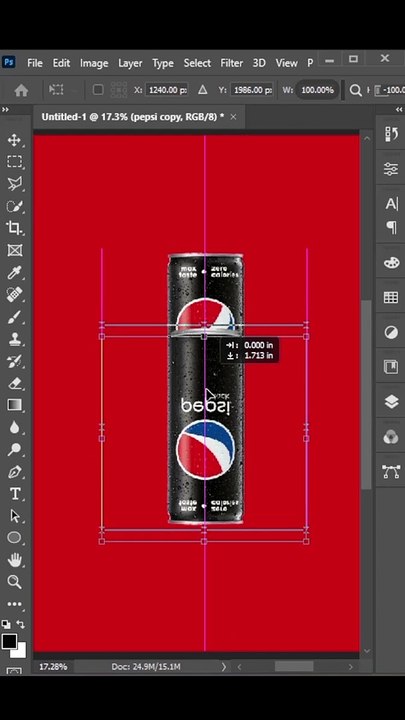Open the status bar info arrow menu
This screenshot has height=720, width=405.
(x=224, y=666)
